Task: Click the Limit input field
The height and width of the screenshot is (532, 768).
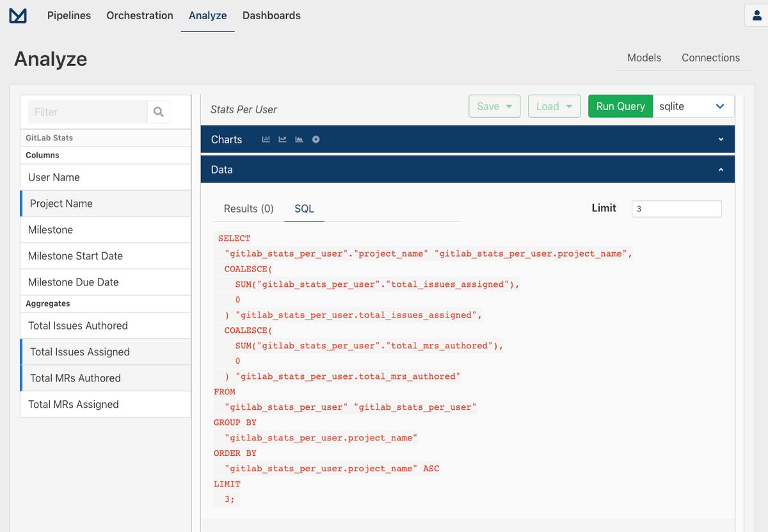Action: [676, 208]
